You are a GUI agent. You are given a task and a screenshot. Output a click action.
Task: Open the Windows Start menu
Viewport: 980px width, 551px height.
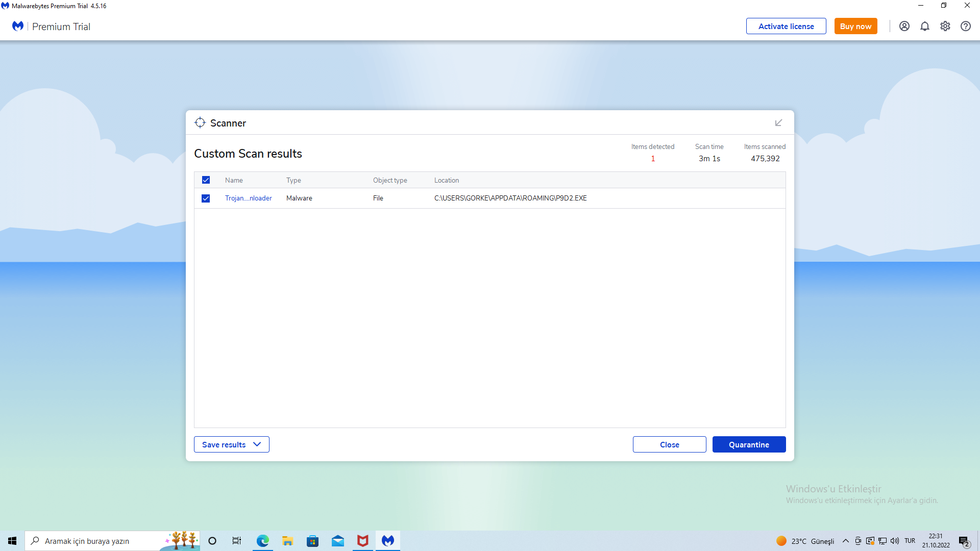tap(12, 541)
